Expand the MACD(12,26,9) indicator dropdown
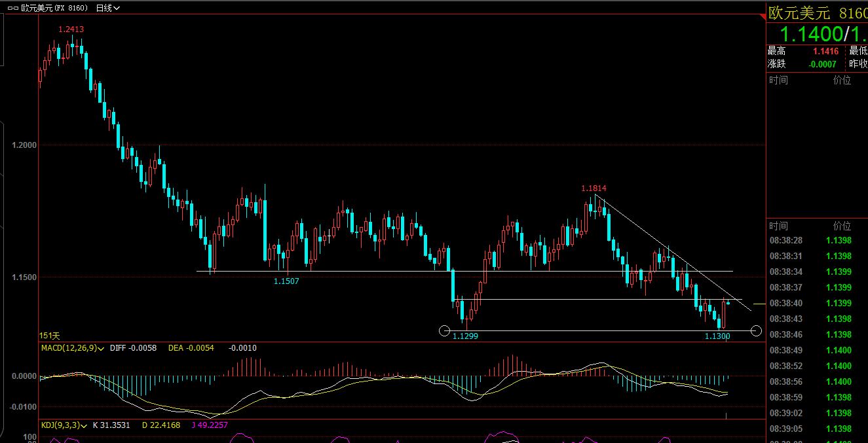Image resolution: width=868 pixels, height=443 pixels. click(73, 348)
